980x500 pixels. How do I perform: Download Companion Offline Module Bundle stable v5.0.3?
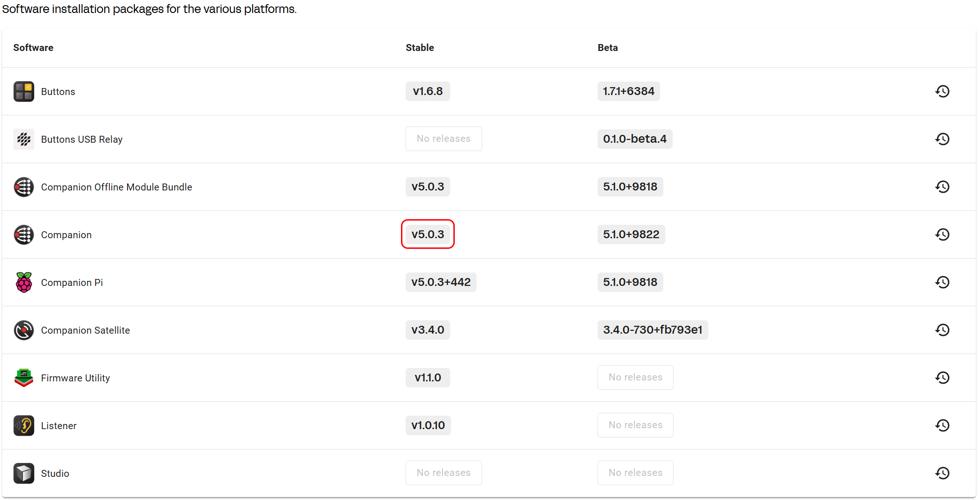(x=428, y=187)
